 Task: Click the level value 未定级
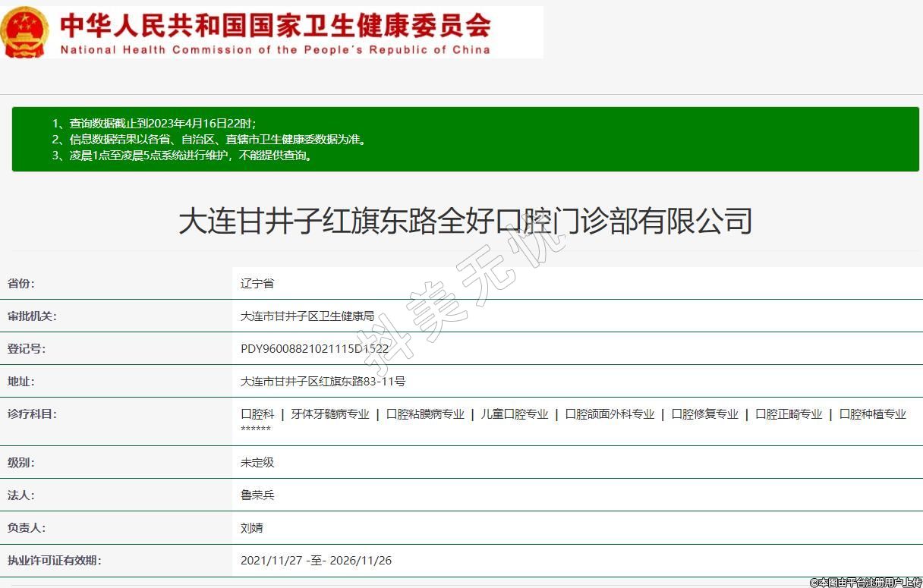point(257,463)
